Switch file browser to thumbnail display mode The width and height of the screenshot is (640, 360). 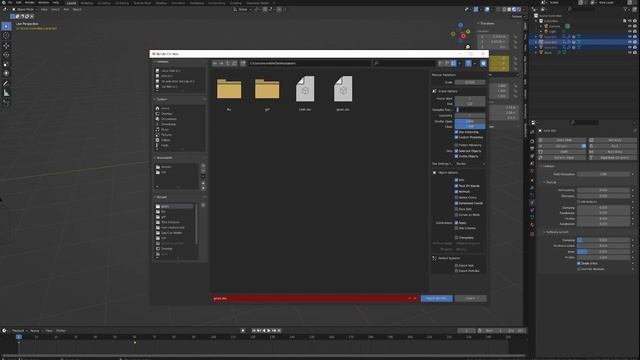click(453, 63)
